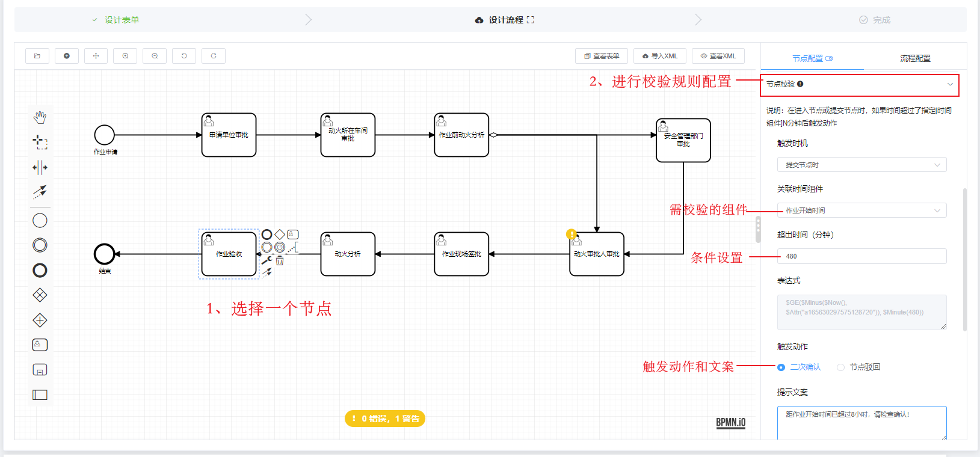Zoom out using the magnifier-minus icon
The width and height of the screenshot is (980, 457).
click(x=155, y=56)
